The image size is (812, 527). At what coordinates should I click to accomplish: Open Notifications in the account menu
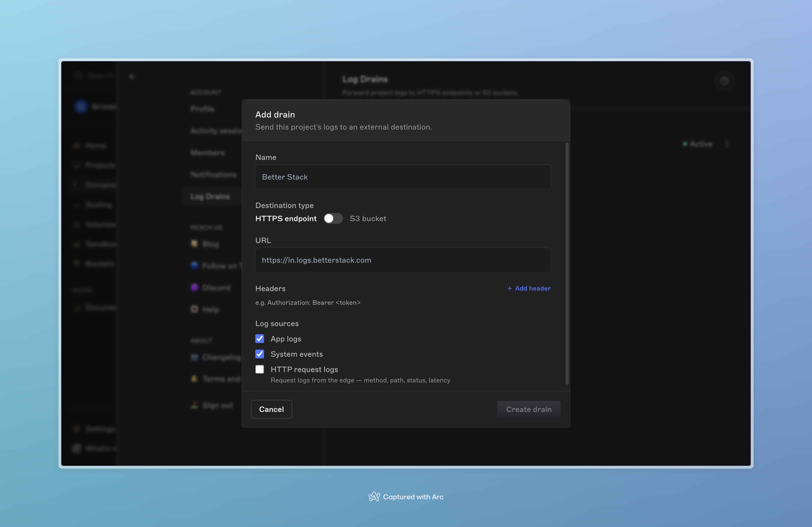(213, 175)
